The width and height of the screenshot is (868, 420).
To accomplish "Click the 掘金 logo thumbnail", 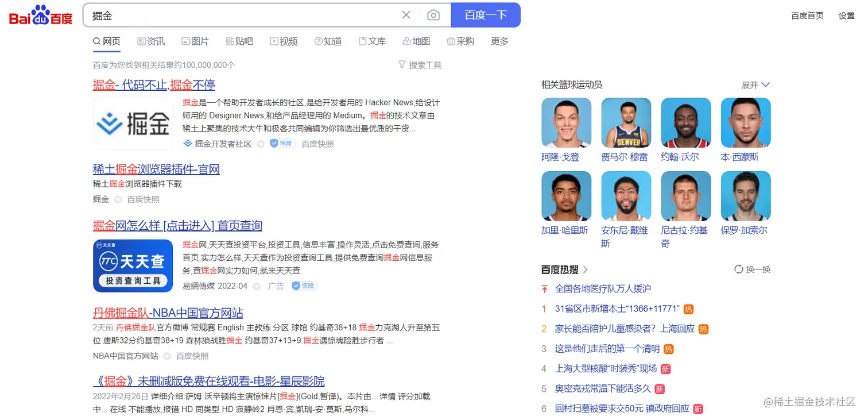I will (x=133, y=124).
